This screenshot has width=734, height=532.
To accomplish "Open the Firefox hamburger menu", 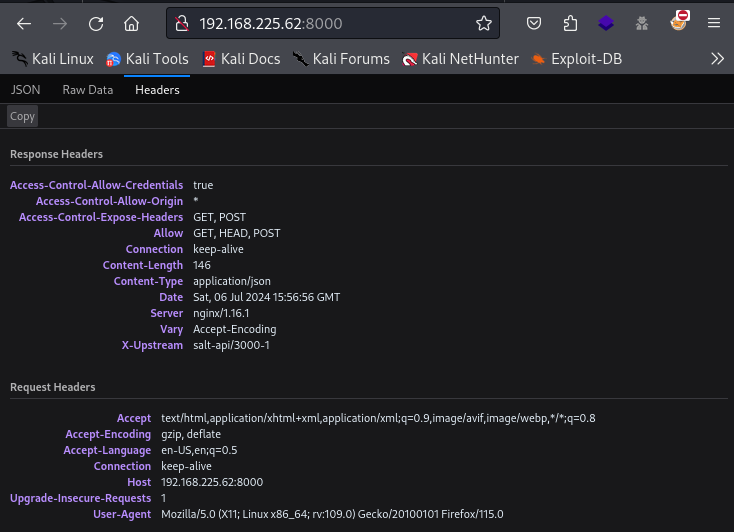I will click(x=713, y=23).
